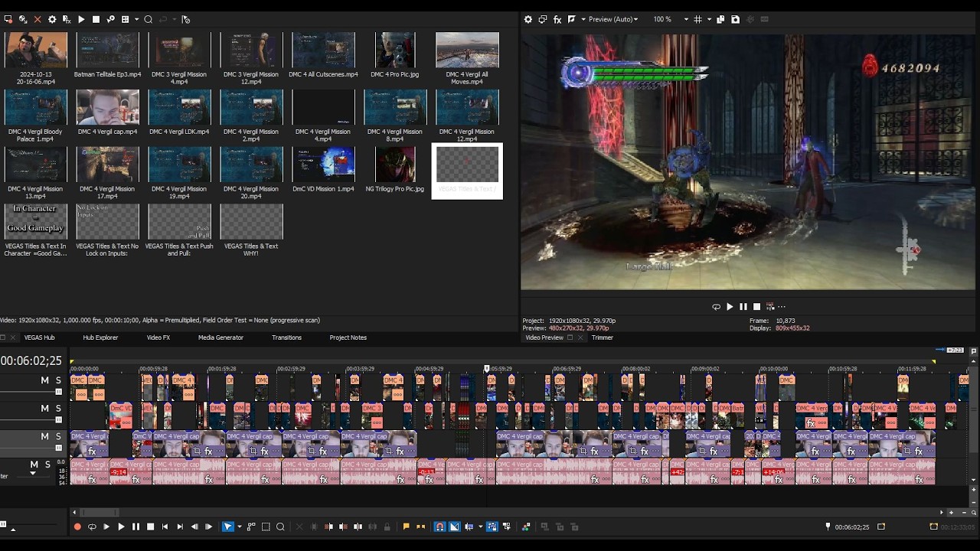Toggle loop playback under the video preview
The image size is (980, 551).
(x=716, y=307)
